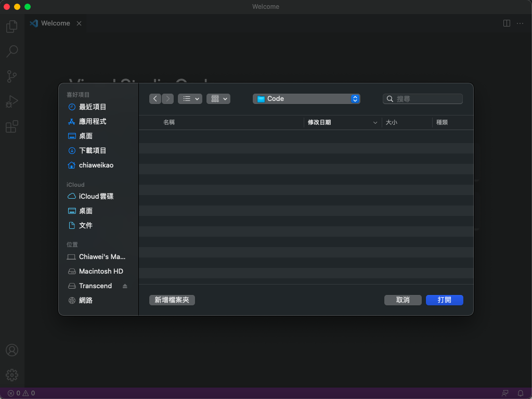532x399 pixels.
Task: Sort by 修改日期 column header
Action: [319, 122]
